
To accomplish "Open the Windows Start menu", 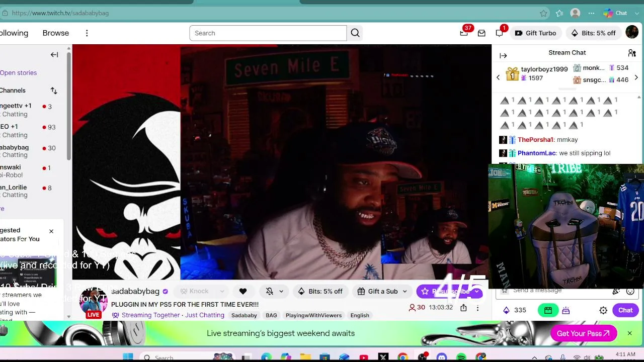I will (128, 357).
